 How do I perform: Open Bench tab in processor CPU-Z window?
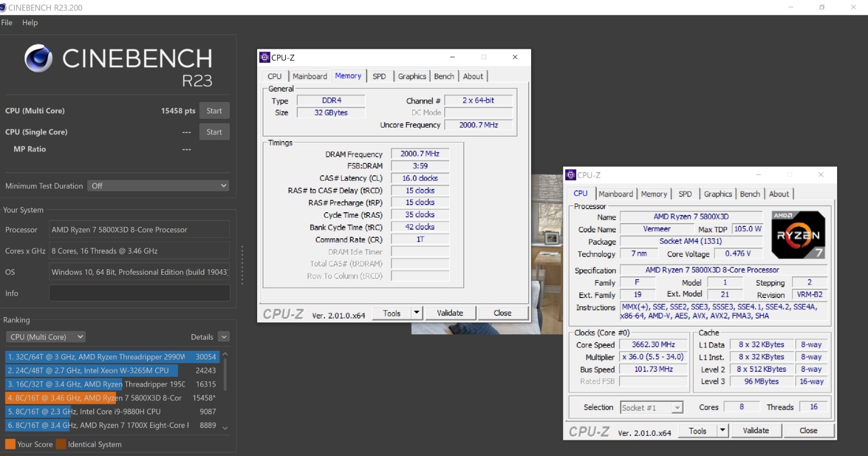click(750, 194)
